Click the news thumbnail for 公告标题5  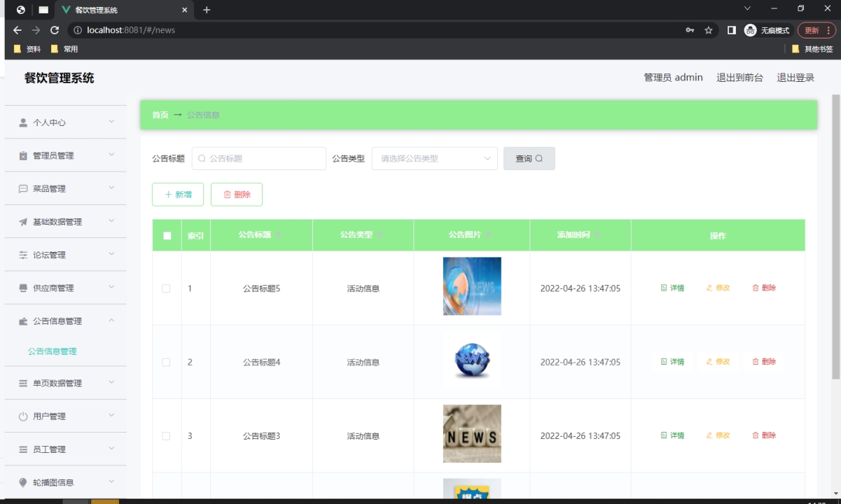[x=472, y=286]
